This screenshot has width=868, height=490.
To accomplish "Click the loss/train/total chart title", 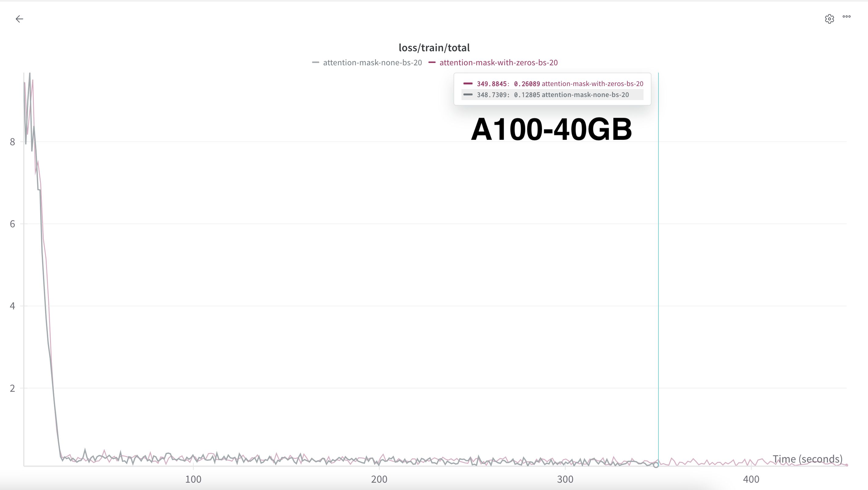I will click(x=434, y=48).
